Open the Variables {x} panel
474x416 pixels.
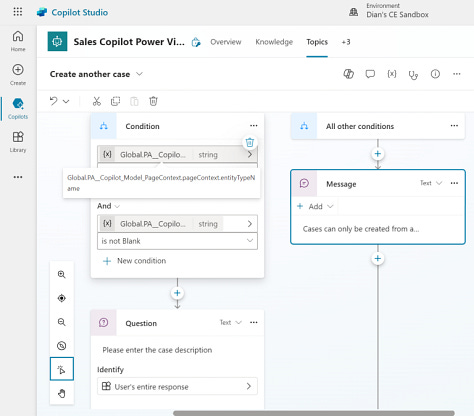392,74
